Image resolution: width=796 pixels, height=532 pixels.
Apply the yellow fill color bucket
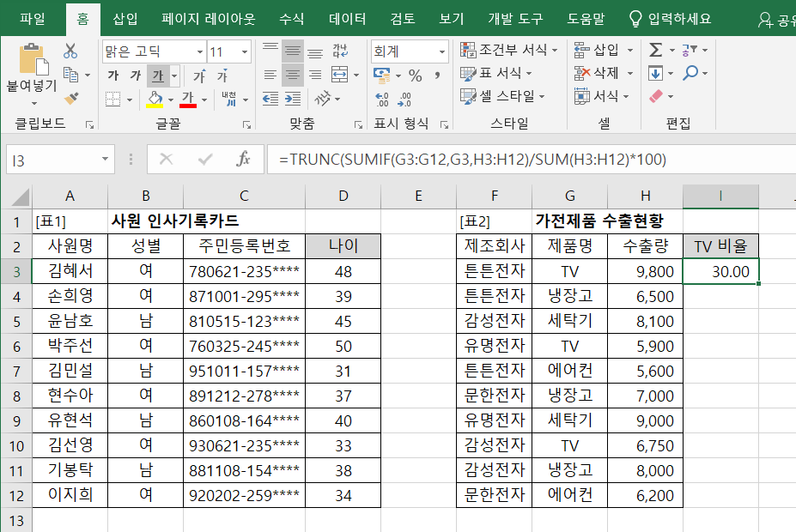tap(155, 99)
